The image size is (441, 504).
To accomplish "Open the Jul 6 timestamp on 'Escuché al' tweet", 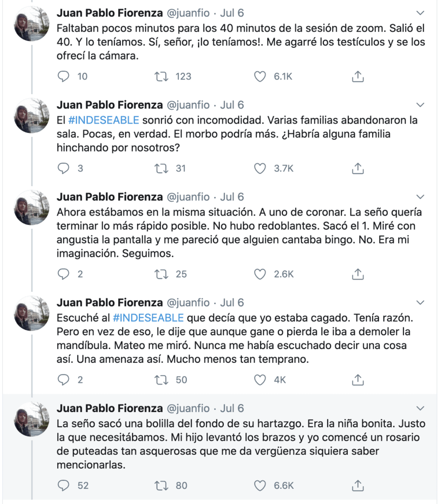I will (x=232, y=303).
